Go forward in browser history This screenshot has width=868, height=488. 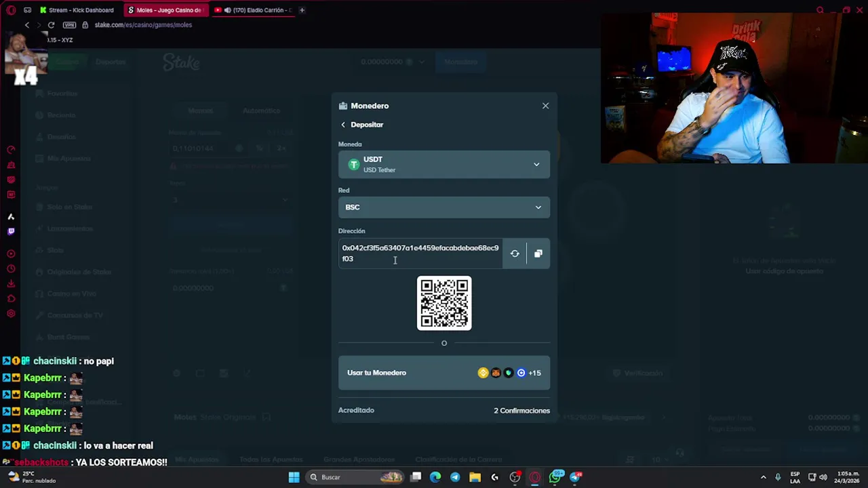click(x=39, y=25)
